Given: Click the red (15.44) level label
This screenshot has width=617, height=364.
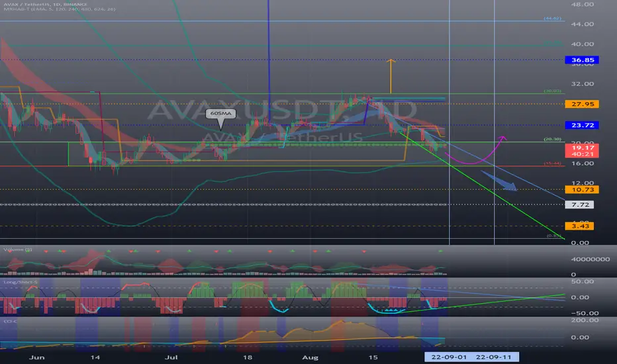Looking at the screenshot, I should pos(553,163).
